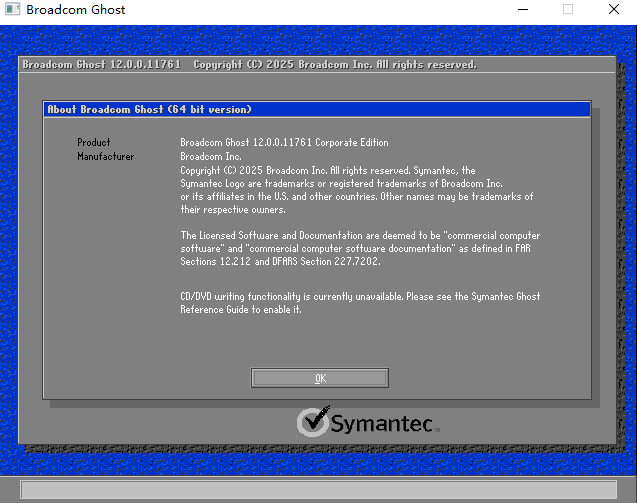Click 'Broadcom Ghost 12.0.0.11761 Corporate Edition' text
This screenshot has height=503, width=637.
(x=284, y=142)
